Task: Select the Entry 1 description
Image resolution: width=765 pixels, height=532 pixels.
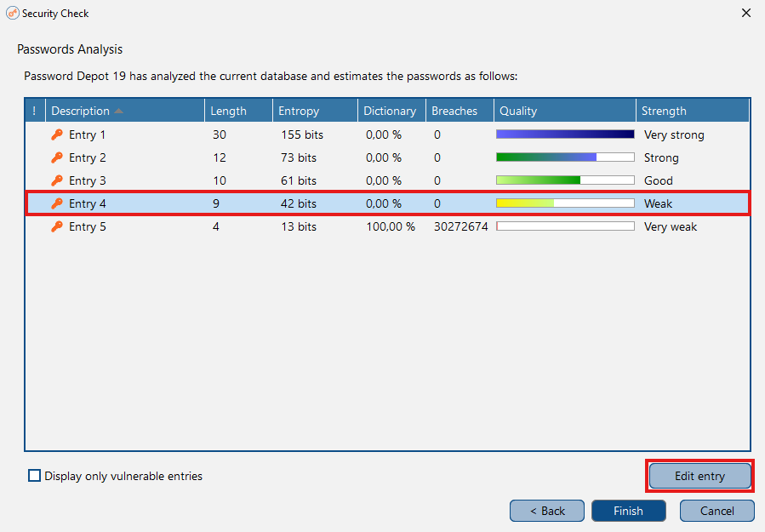Action: [87, 134]
